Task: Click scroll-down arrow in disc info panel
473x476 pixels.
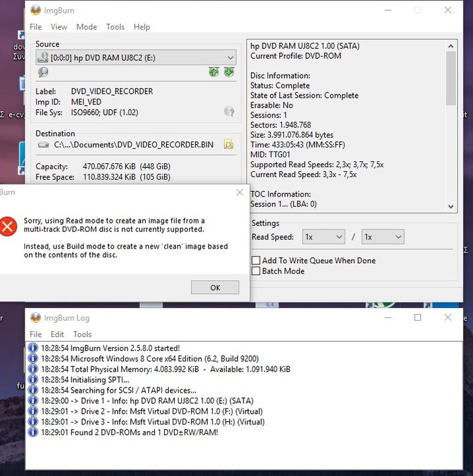Action: pos(451,206)
